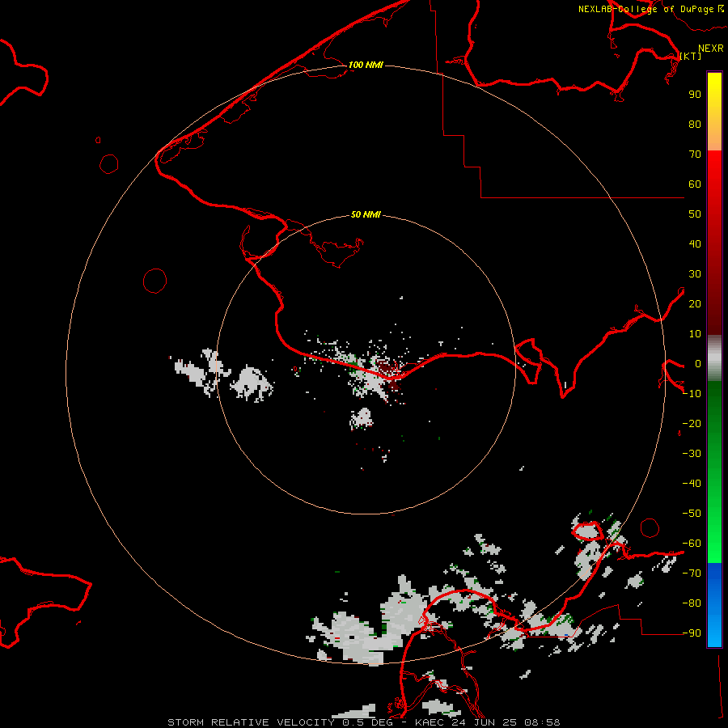Click the 70 value on the velocity scale
Image resolution: width=728 pixels, height=728 pixels.
point(695,154)
